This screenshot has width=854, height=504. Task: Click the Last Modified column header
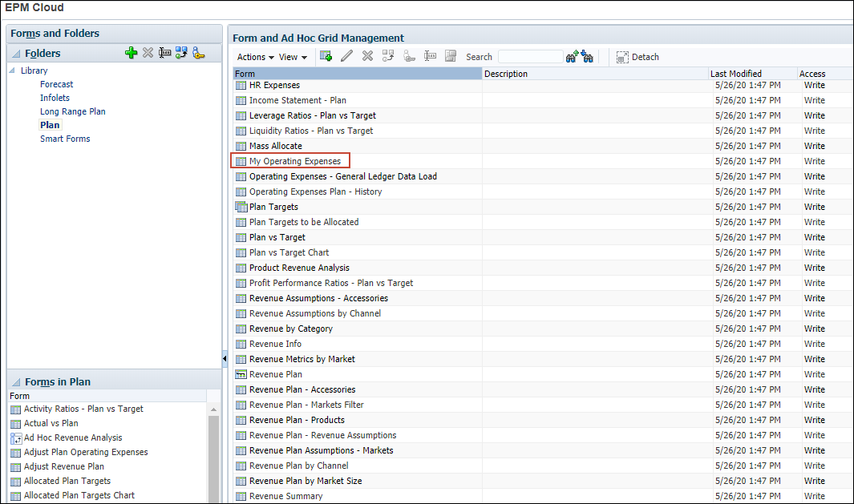(752, 74)
